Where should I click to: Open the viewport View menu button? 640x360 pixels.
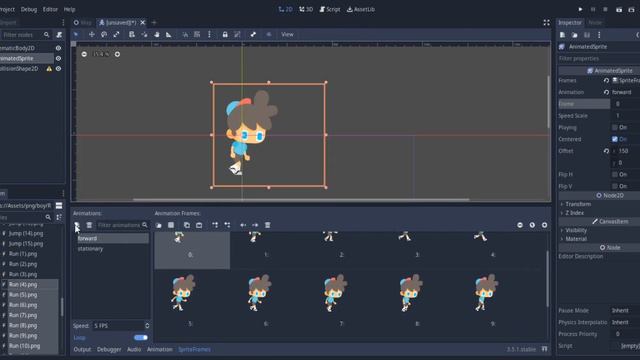(287, 35)
